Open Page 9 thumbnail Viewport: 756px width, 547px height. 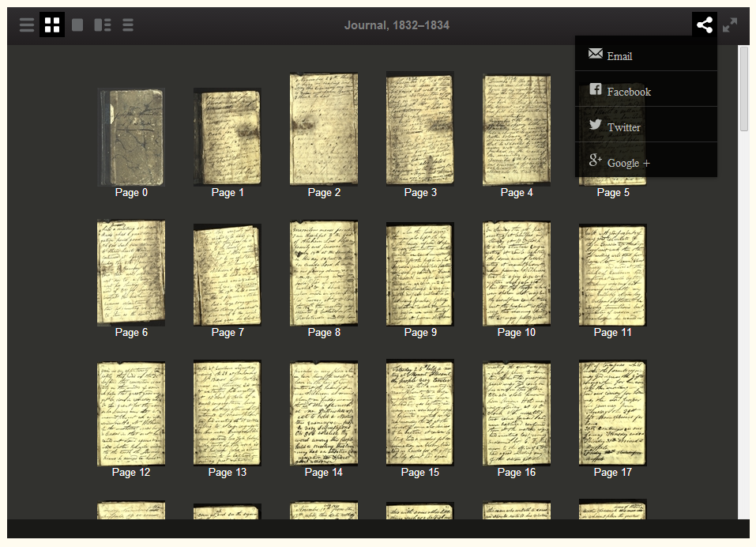point(420,274)
